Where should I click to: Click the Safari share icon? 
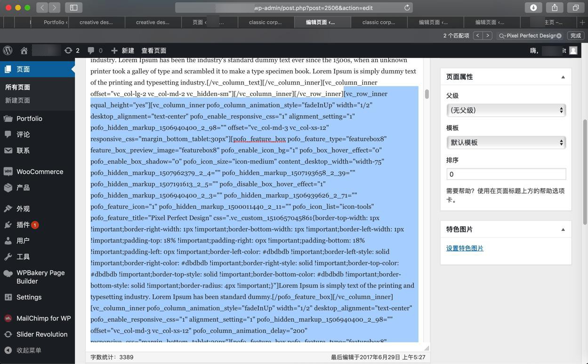pyautogui.click(x=555, y=8)
